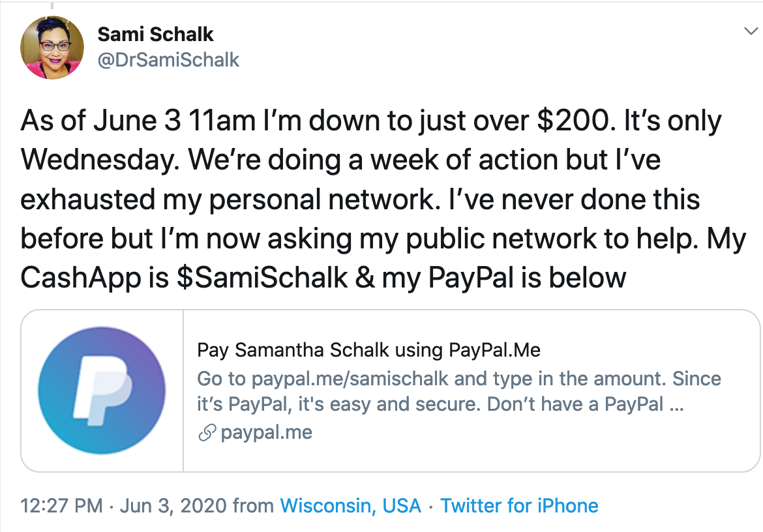
Task: Open the 'Pay Samantha Schalk using PayPal.Me' title
Action: coord(368,351)
